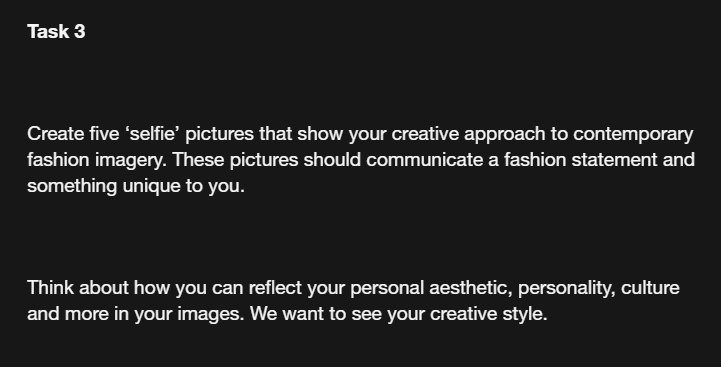The height and width of the screenshot is (367, 721).
Task: Click the word 'These' in the second line
Action: coord(198,160)
